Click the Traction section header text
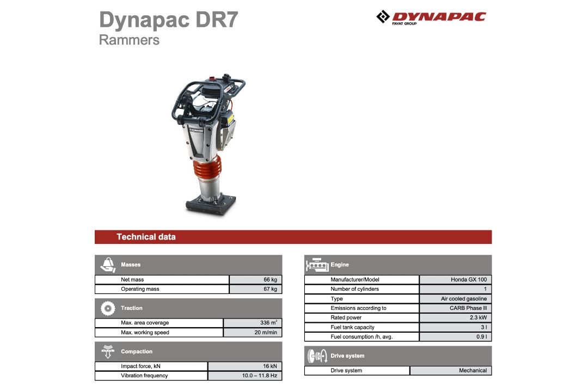588x392 pixels. [132, 308]
